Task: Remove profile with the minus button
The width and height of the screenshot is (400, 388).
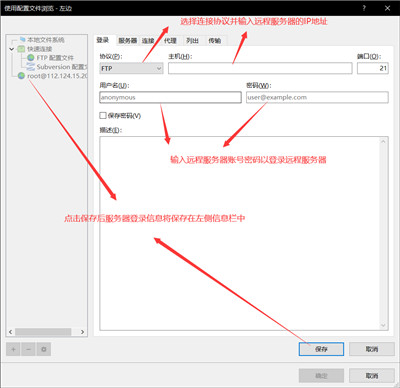Action: (x=28, y=349)
